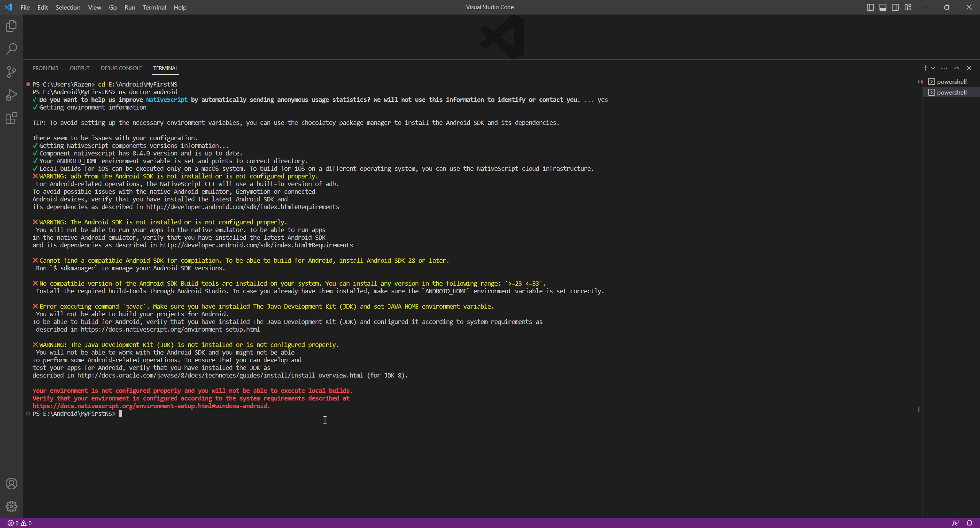Maximize panel size with chevron up

click(x=957, y=68)
